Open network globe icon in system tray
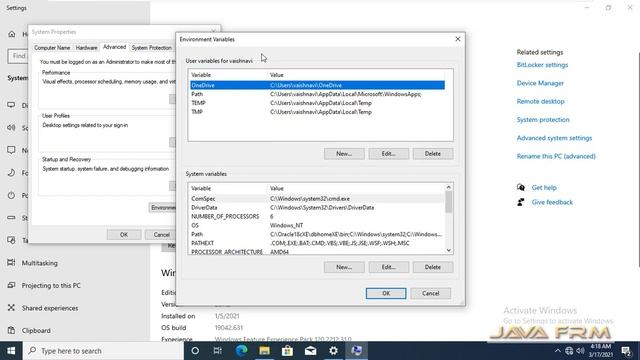The width and height of the screenshot is (640, 360). tap(569, 351)
